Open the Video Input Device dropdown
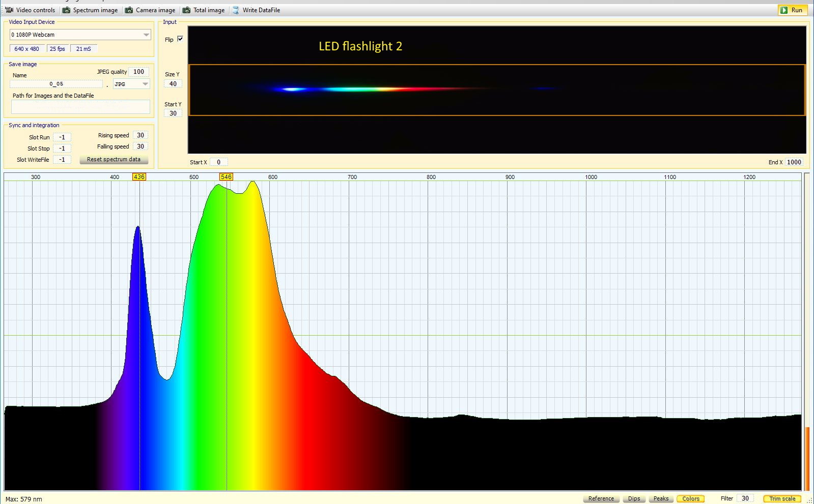 tap(80, 35)
